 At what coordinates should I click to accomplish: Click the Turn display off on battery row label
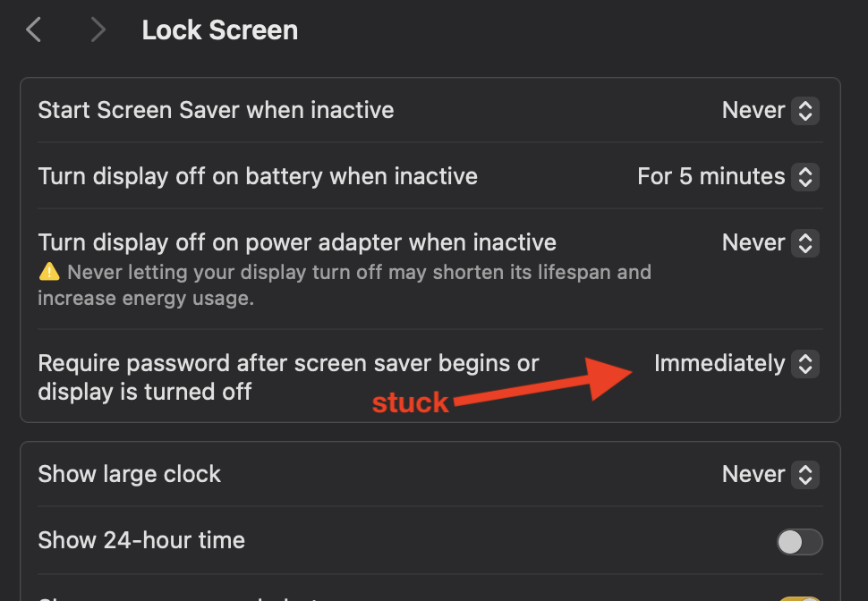[257, 176]
